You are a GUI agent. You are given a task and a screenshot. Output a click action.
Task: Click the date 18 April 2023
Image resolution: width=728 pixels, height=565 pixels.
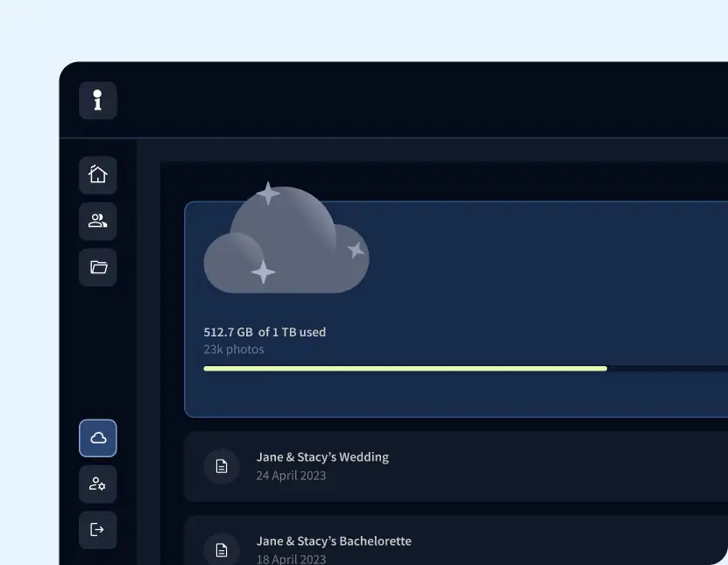(291, 559)
